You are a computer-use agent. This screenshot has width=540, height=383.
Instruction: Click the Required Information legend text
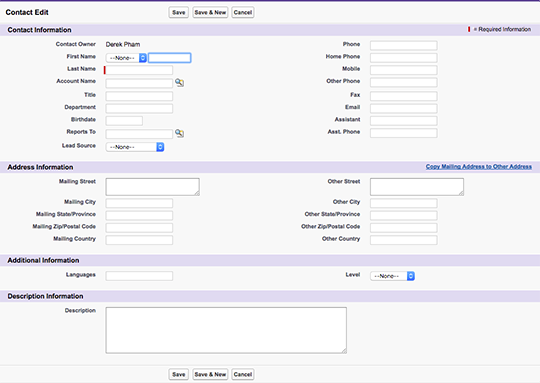[502, 30]
